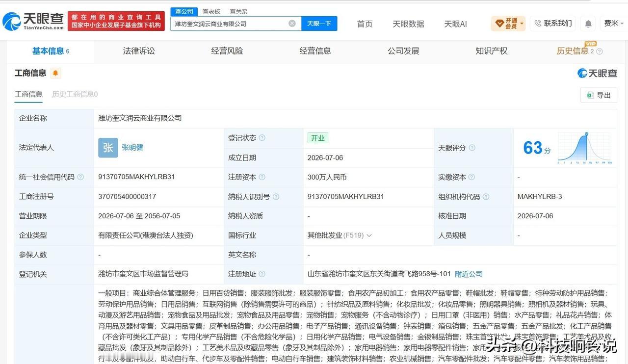Select the 核准日期 value 2026-07-06
The height and width of the screenshot is (364, 628).
pyautogui.click(x=535, y=216)
